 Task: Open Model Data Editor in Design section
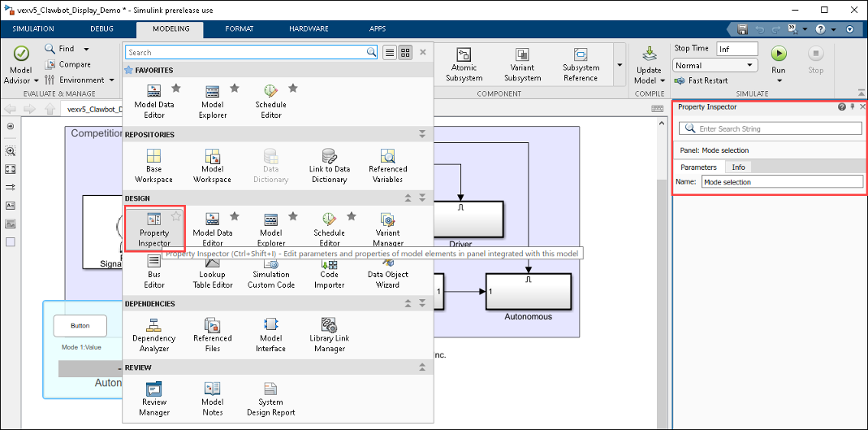[213, 229]
